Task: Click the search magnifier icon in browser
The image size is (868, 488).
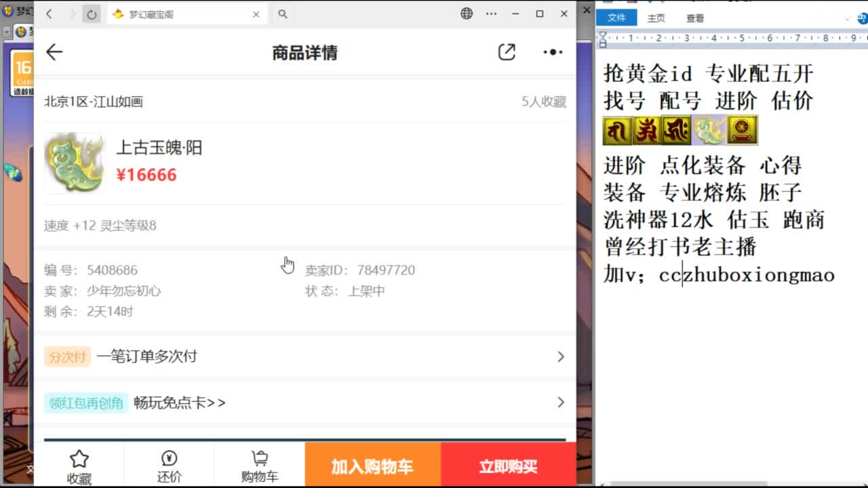Action: [x=283, y=14]
